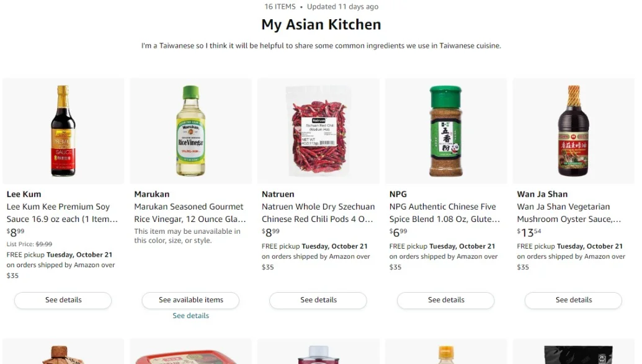The width and height of the screenshot is (642, 364).
Task: Open Lee Kum Kee Premium Soy Sauce title
Action: pos(62,213)
